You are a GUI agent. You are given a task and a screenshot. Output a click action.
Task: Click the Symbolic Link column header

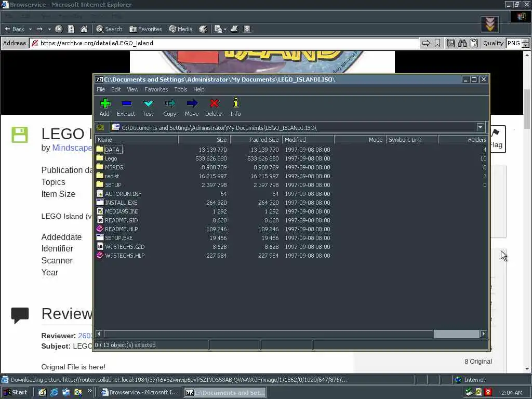pyautogui.click(x=412, y=140)
